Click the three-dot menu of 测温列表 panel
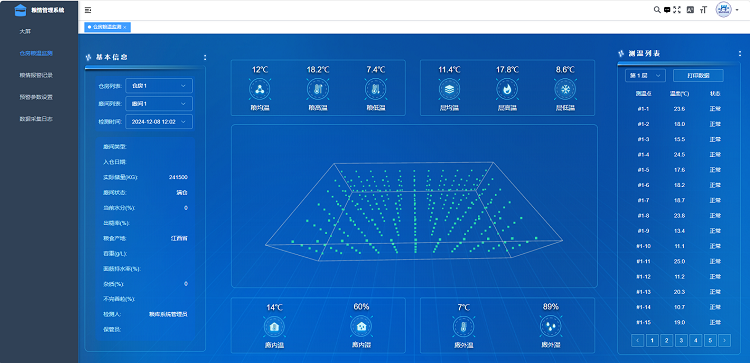 click(739, 54)
